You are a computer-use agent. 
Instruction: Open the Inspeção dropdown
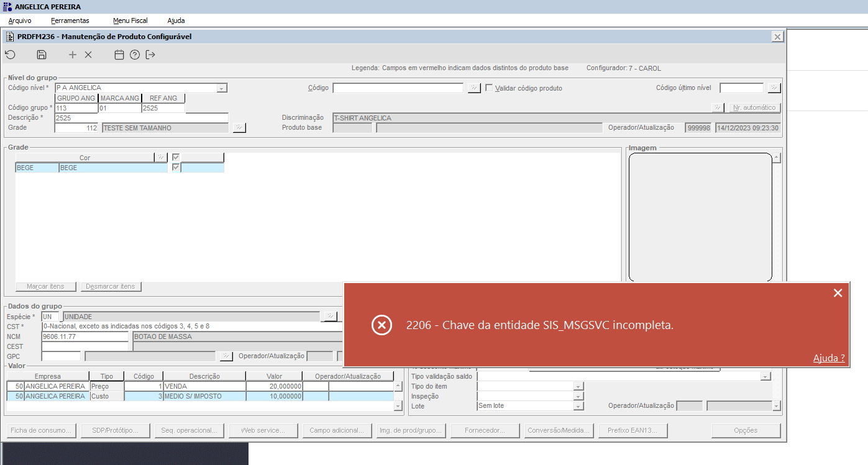point(578,396)
